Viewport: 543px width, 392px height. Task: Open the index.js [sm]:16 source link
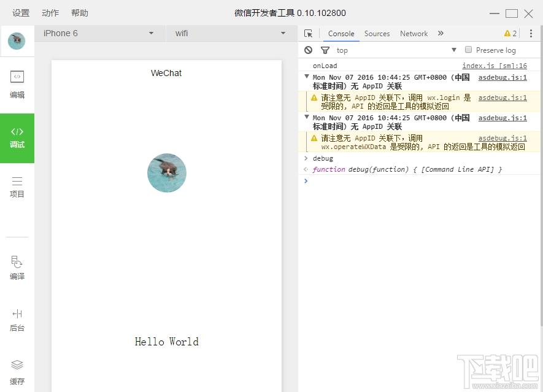click(494, 66)
